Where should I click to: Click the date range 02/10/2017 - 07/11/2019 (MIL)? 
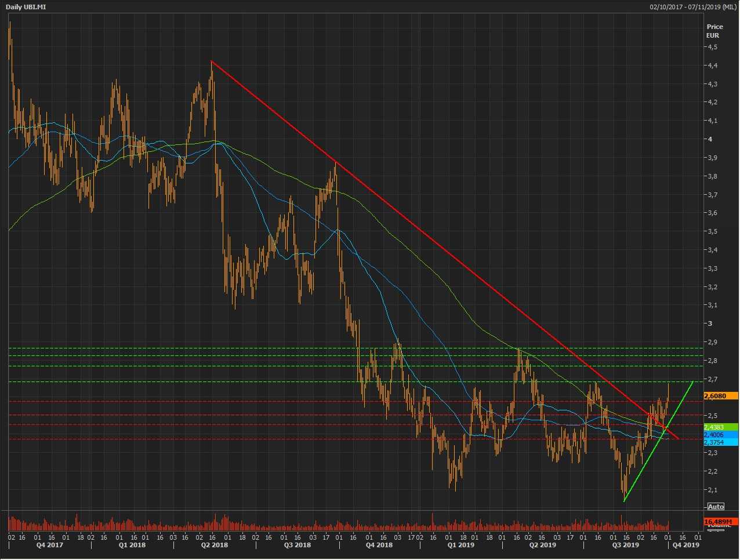coord(693,7)
